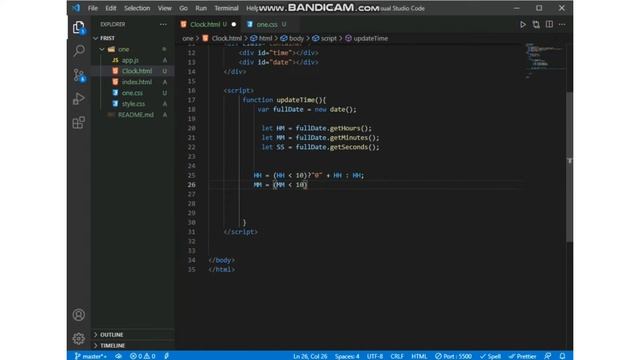Click the feedback icon in status bar
640x360 pixels.
pos(548,356)
